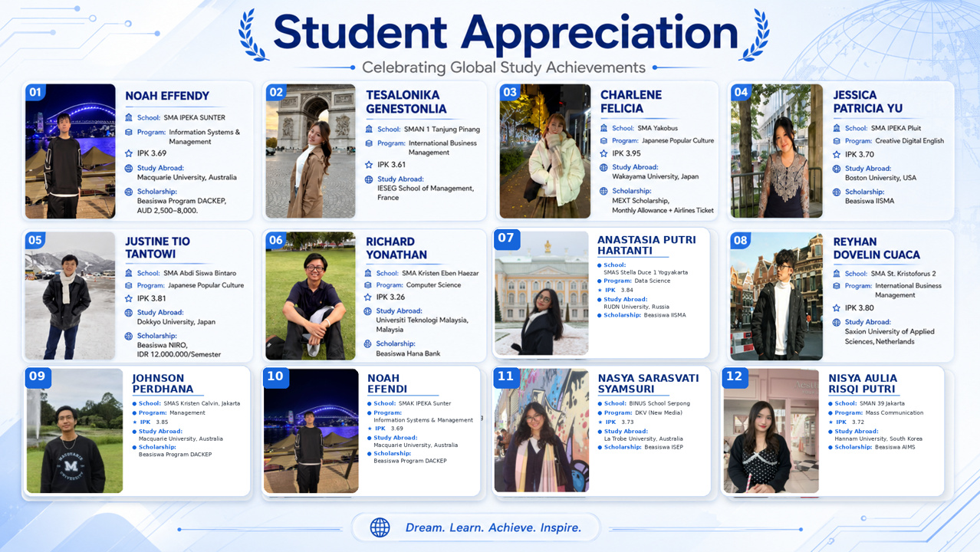The height and width of the screenshot is (552, 980).
Task: Click the Scholarship icon above MEXT Scholarship
Action: pos(603,191)
